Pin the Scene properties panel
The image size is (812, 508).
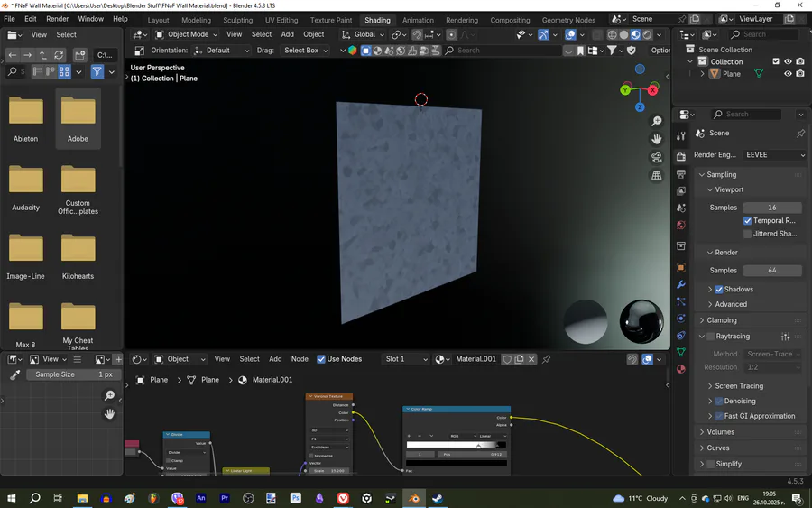tap(799, 134)
